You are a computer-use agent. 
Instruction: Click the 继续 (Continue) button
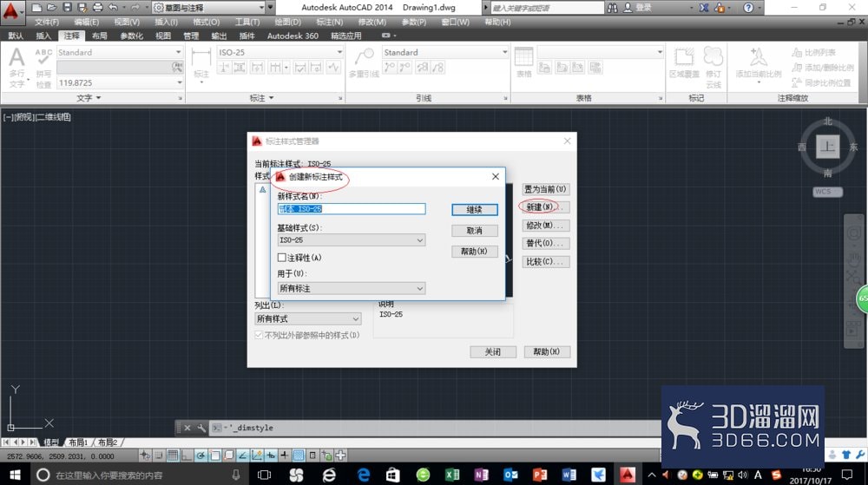475,210
